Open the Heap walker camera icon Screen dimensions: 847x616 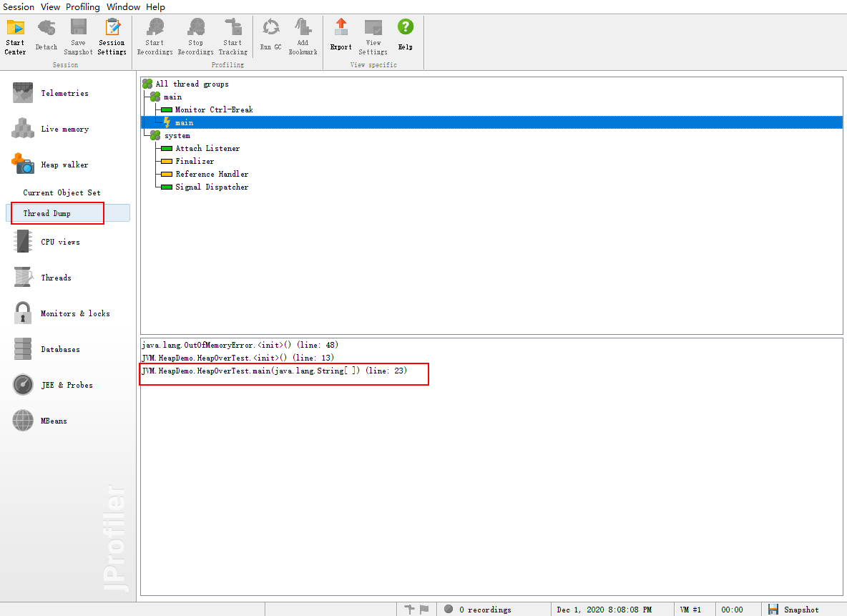coord(23,164)
